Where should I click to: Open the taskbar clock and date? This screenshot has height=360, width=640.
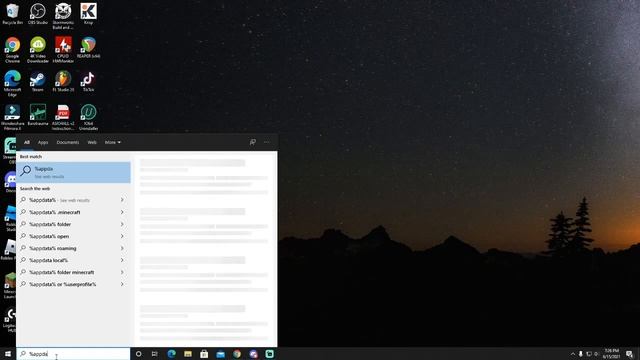pyautogui.click(x=611, y=354)
